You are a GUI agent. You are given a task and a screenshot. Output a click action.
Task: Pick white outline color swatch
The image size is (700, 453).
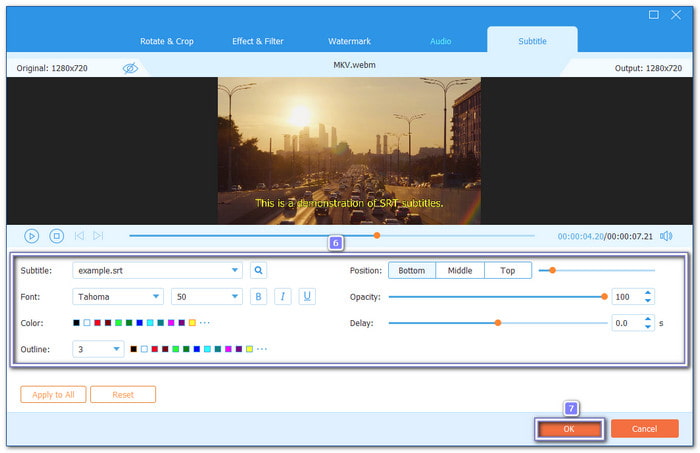click(144, 349)
